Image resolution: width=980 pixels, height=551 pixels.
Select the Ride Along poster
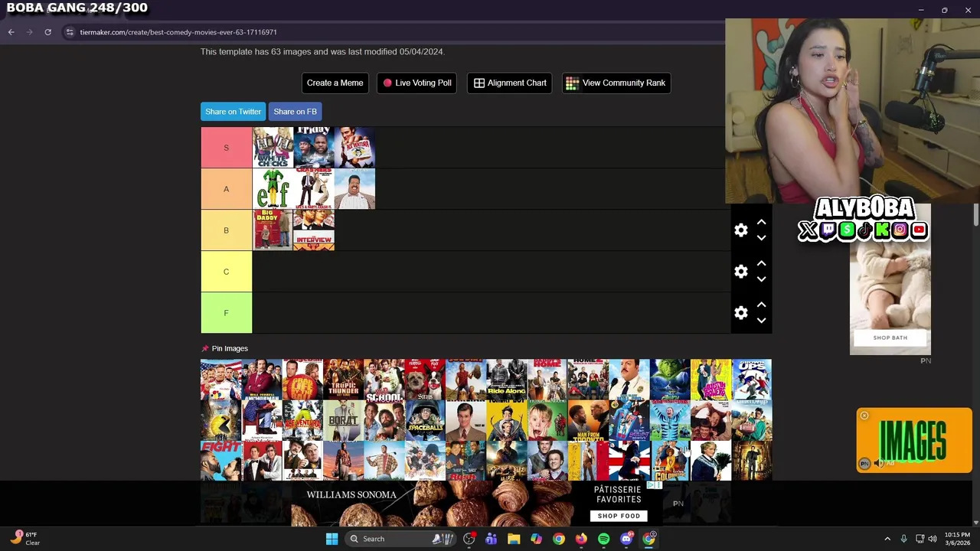507,380
